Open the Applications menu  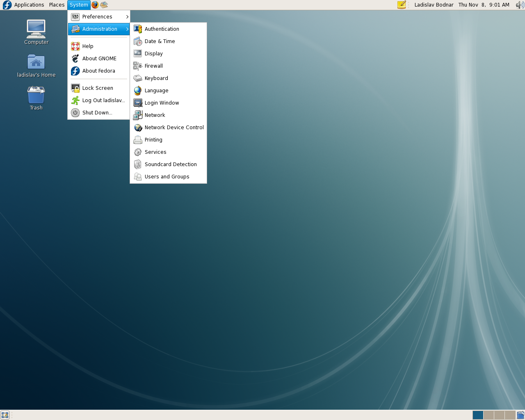pyautogui.click(x=29, y=5)
